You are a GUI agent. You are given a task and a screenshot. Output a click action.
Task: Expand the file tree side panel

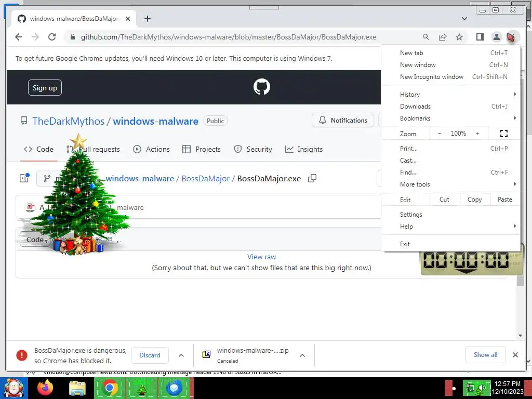coord(24,178)
